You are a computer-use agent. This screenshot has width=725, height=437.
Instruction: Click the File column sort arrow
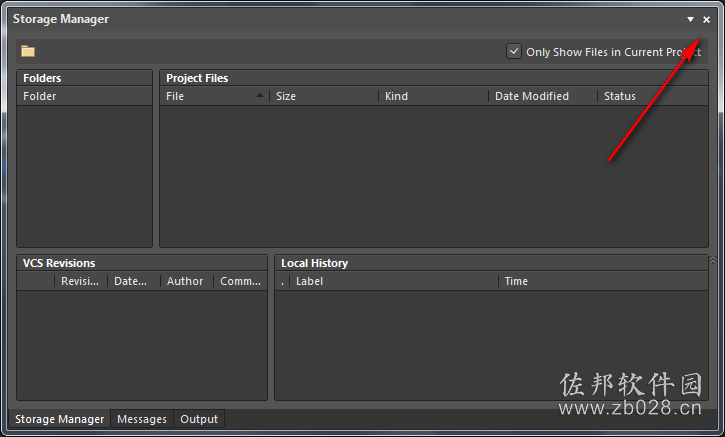(x=260, y=95)
